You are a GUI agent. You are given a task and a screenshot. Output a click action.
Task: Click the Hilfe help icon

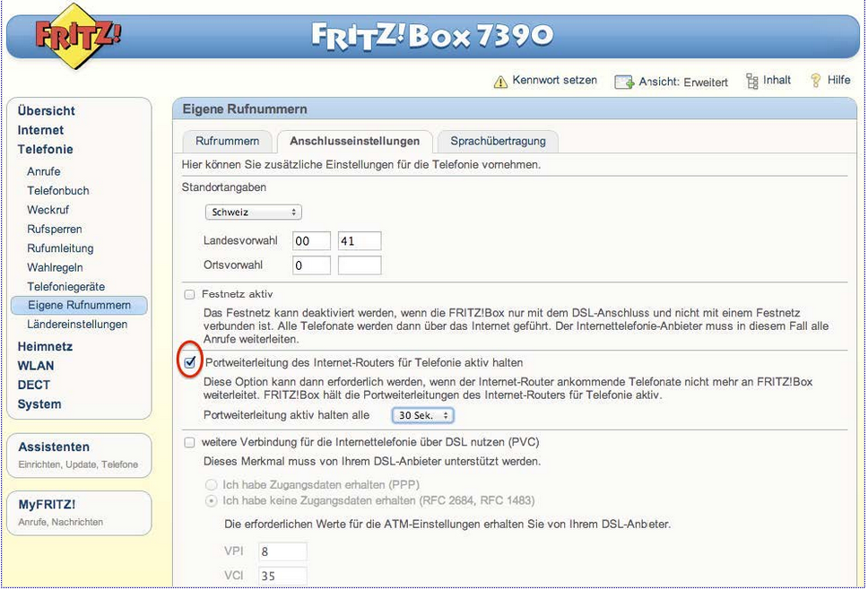tap(816, 81)
